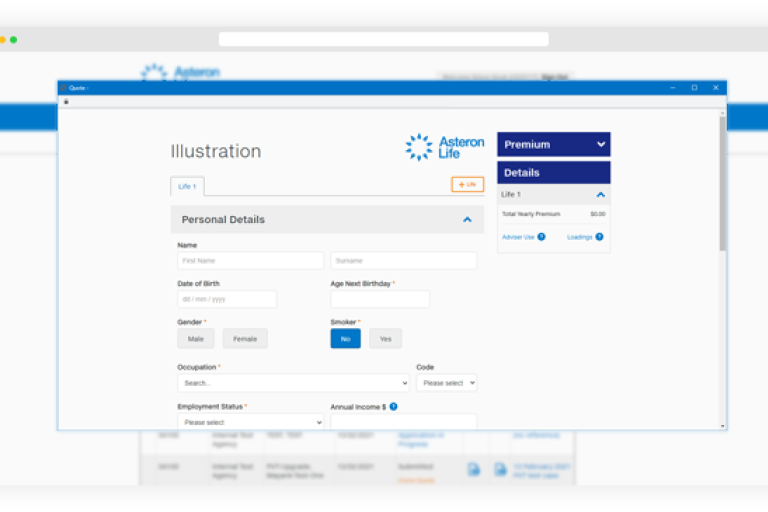The width and height of the screenshot is (768, 512).
Task: Maximize the Quote window
Action: (694, 88)
